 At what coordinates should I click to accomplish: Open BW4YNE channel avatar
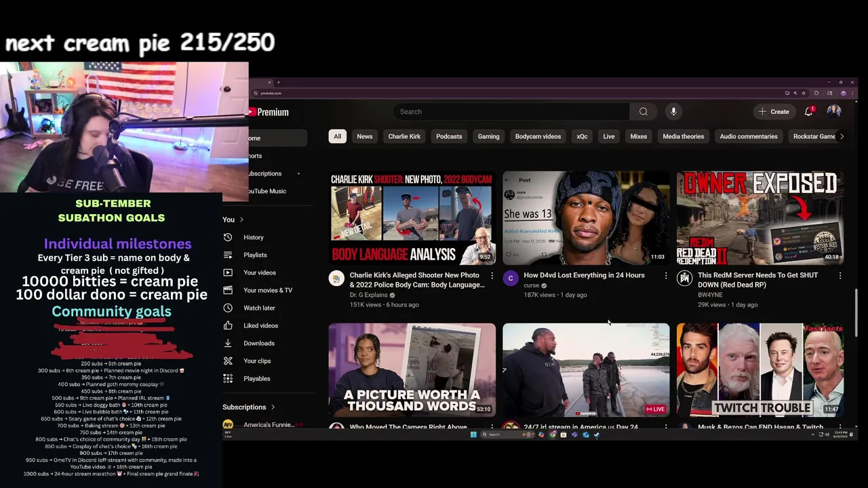[684, 278]
